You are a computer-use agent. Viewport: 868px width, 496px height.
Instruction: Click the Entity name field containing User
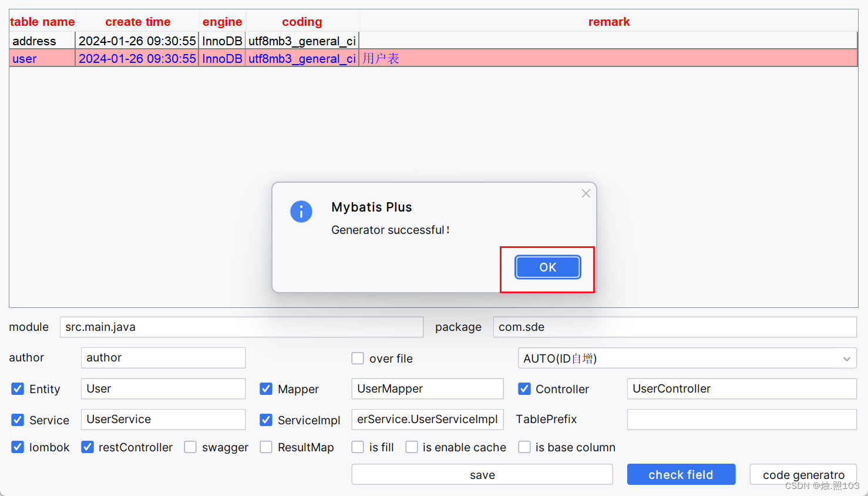[x=163, y=388]
